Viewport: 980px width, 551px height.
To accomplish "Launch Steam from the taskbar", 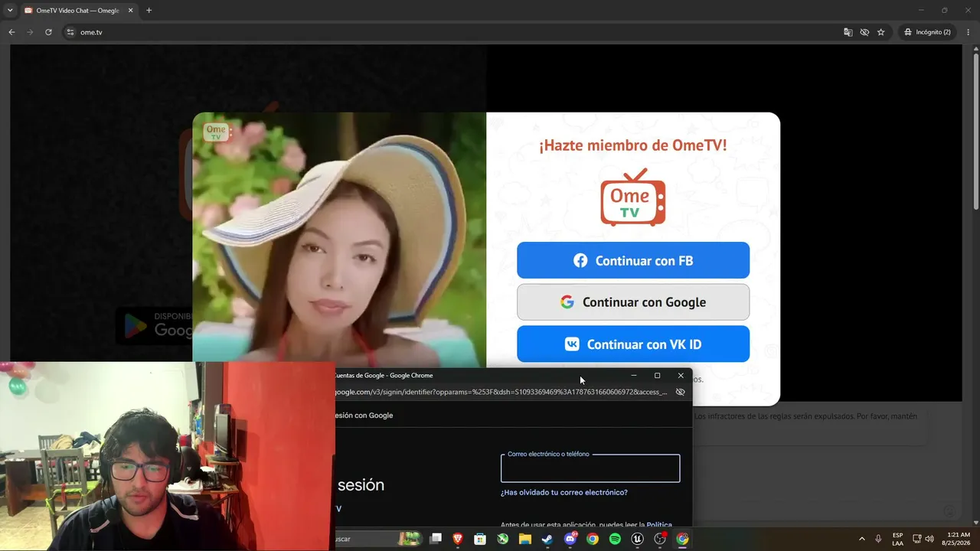I will tap(547, 539).
